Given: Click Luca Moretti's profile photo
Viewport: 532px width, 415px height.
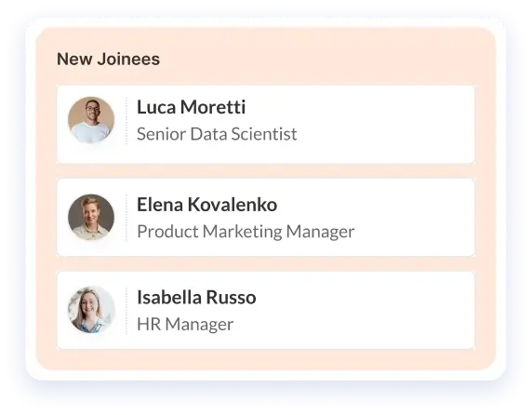Looking at the screenshot, I should [91, 120].
